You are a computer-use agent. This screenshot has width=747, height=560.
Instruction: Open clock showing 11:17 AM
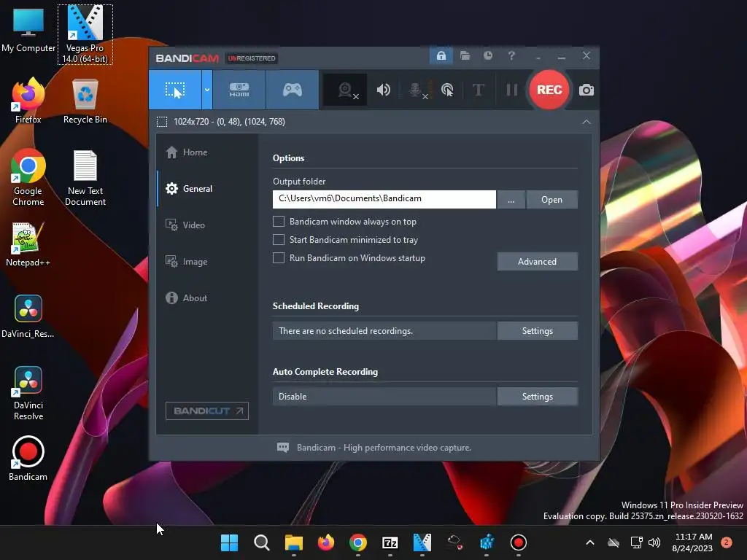(693, 542)
